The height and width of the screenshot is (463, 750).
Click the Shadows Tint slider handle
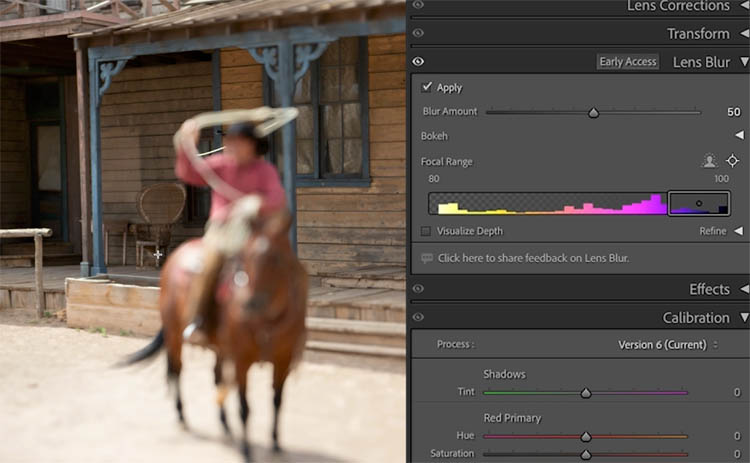(585, 393)
